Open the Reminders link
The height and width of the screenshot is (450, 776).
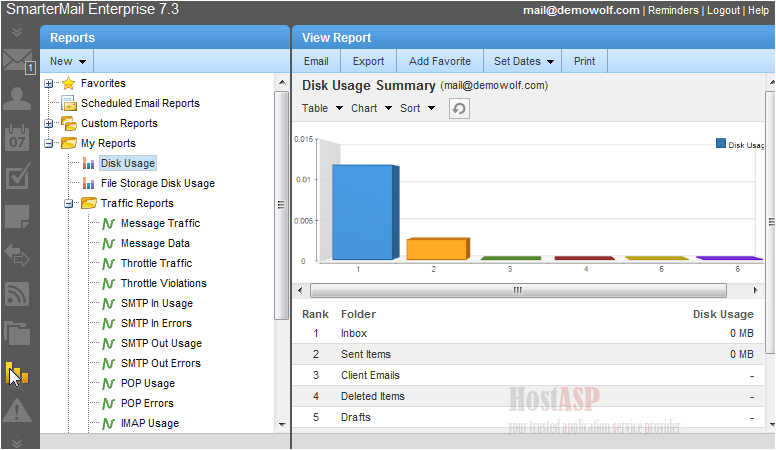673,10
